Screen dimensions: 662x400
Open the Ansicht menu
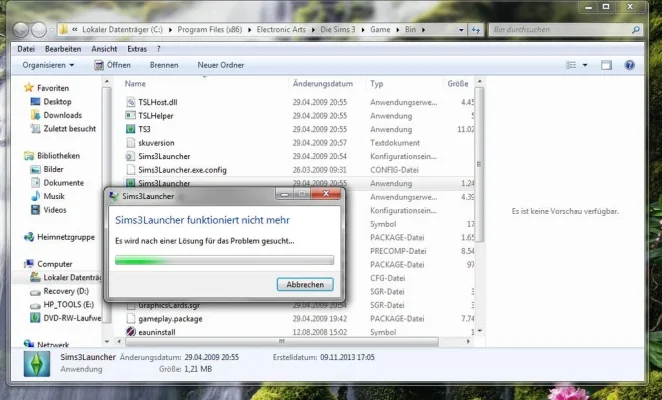pyautogui.click(x=104, y=49)
